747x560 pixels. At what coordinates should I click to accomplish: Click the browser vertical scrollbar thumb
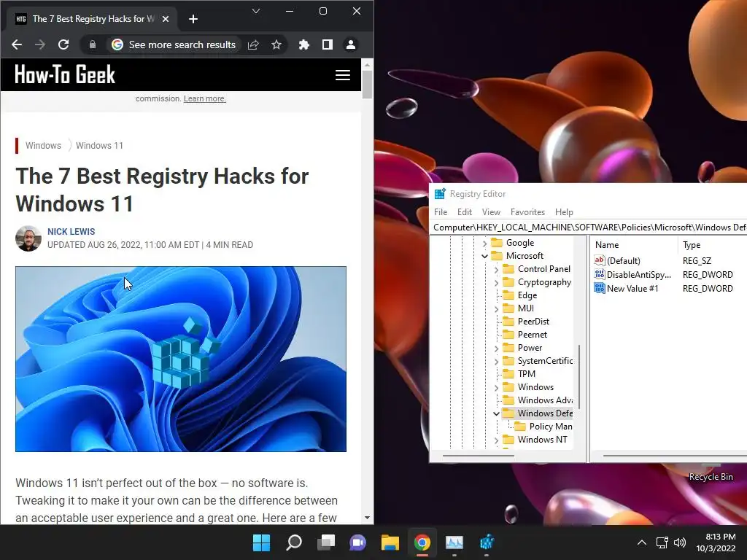[x=367, y=84]
